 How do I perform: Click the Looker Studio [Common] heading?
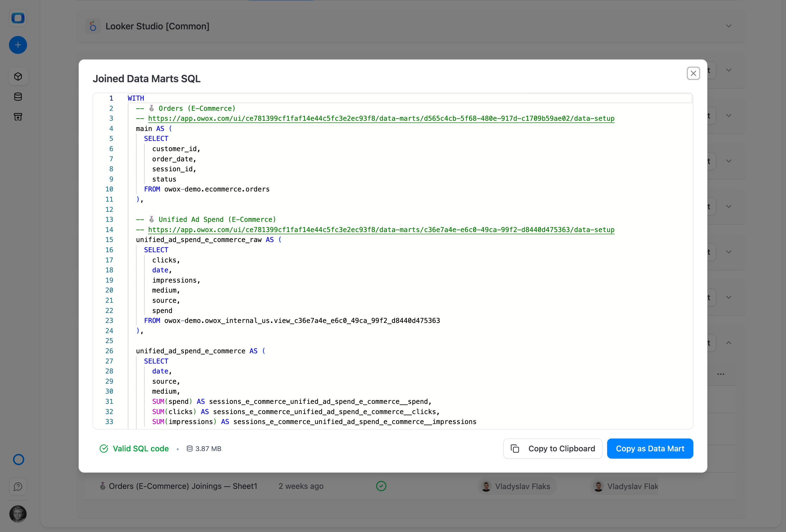click(x=157, y=26)
